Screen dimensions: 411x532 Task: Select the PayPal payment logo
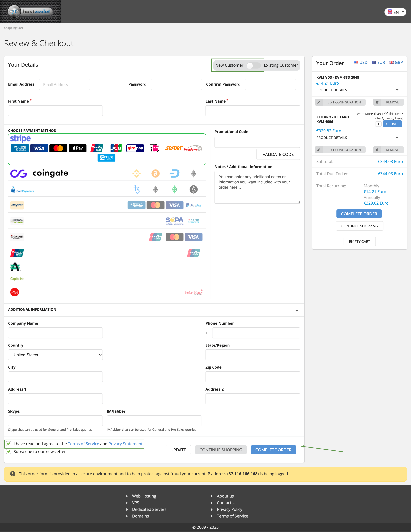(x=17, y=205)
